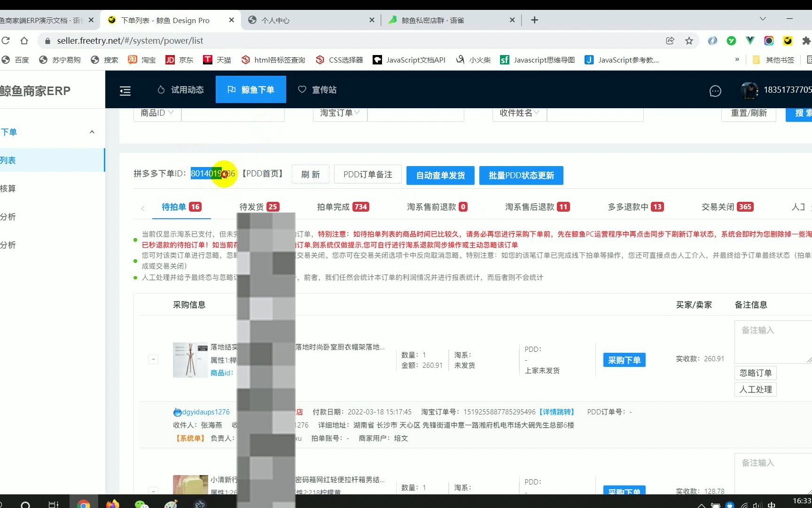Open the 淘宝 bookmark
This screenshot has width=812, height=508.
click(x=142, y=60)
